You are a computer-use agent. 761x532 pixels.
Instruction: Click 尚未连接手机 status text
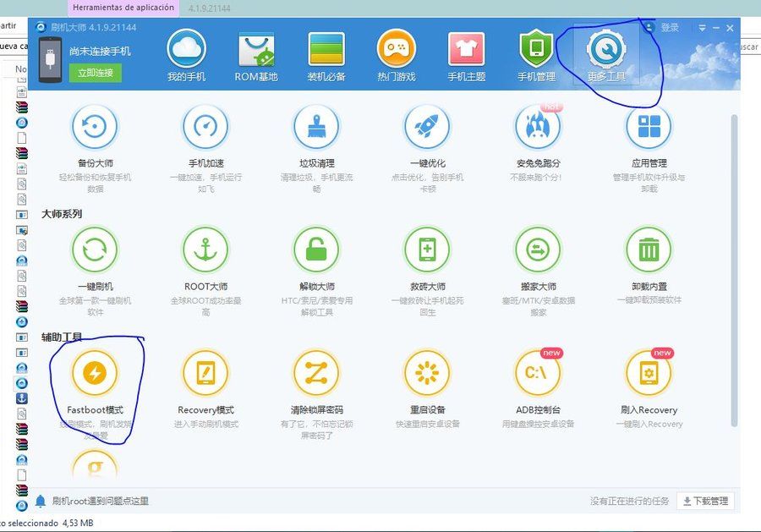[x=100, y=51]
